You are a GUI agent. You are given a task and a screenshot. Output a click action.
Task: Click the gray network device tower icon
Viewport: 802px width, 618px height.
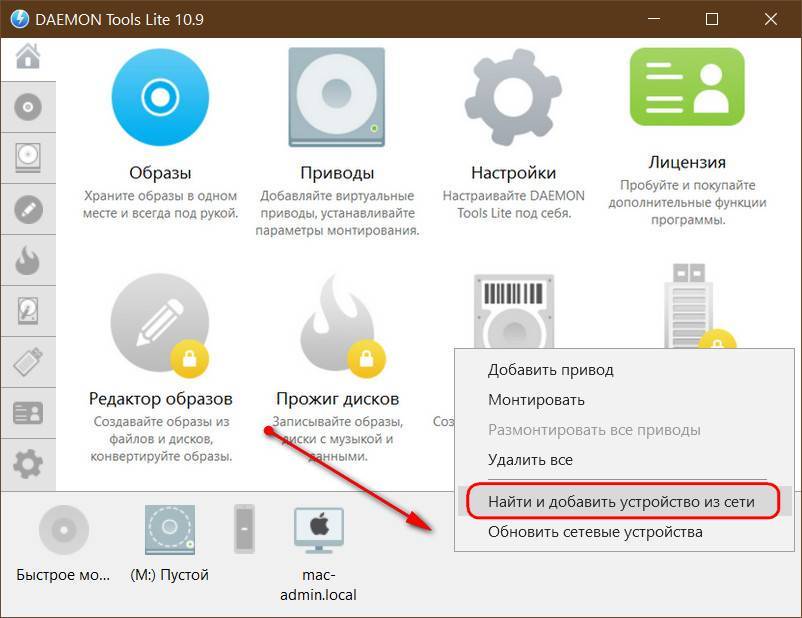tap(244, 529)
